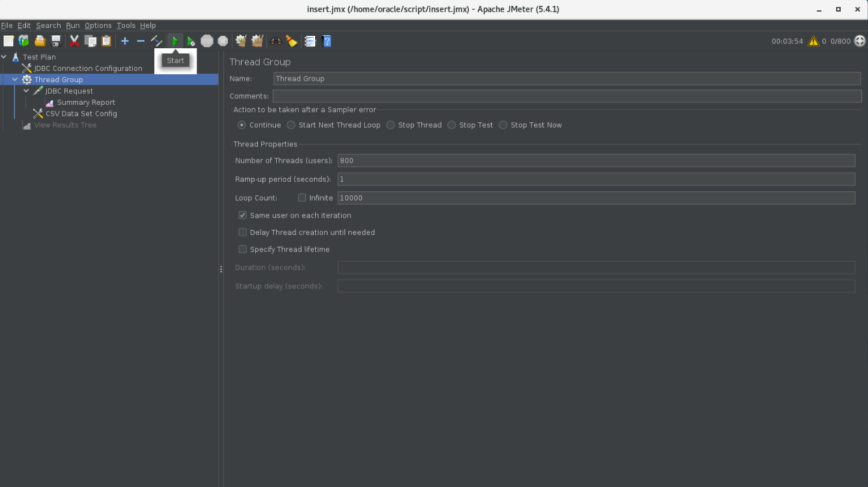The width and height of the screenshot is (868, 487).
Task: Enable the Infinite loop checkbox
Action: coord(302,198)
